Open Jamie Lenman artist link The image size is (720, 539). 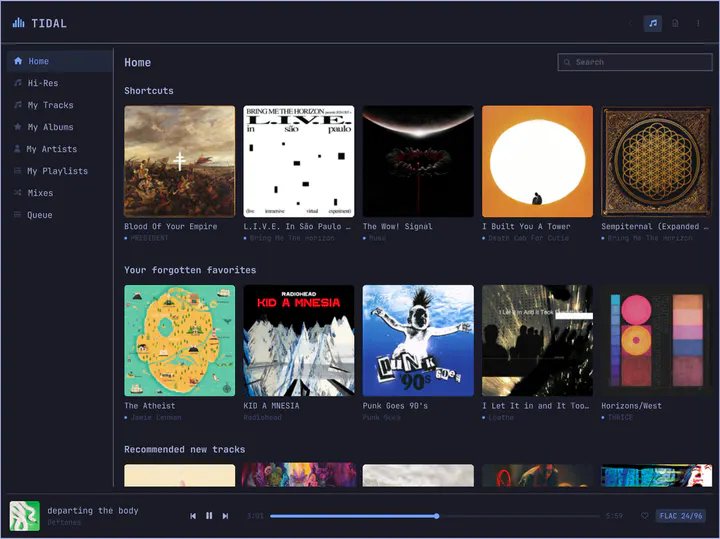point(156,418)
